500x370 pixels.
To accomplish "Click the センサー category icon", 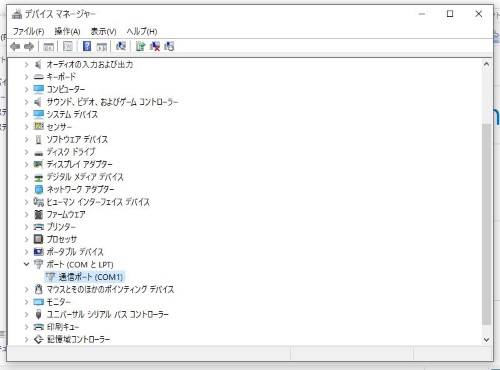I will tap(38, 127).
